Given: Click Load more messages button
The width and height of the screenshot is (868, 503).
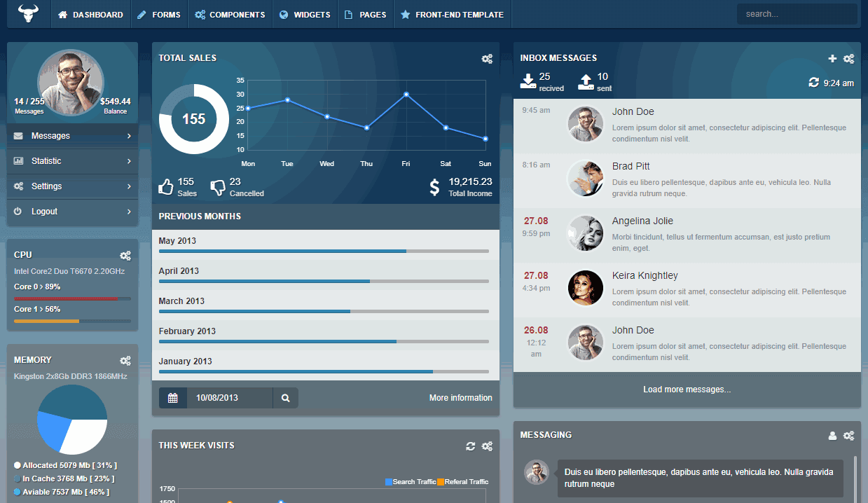Looking at the screenshot, I should pos(687,390).
